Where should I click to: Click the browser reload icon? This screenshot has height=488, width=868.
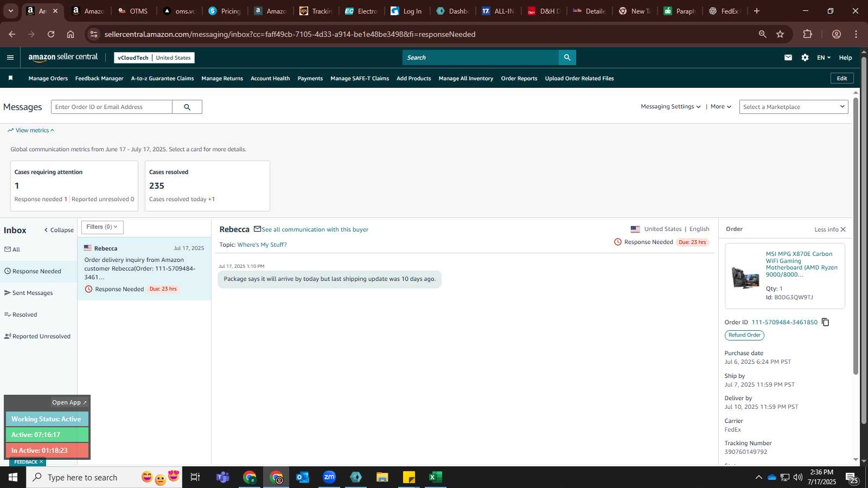point(51,34)
